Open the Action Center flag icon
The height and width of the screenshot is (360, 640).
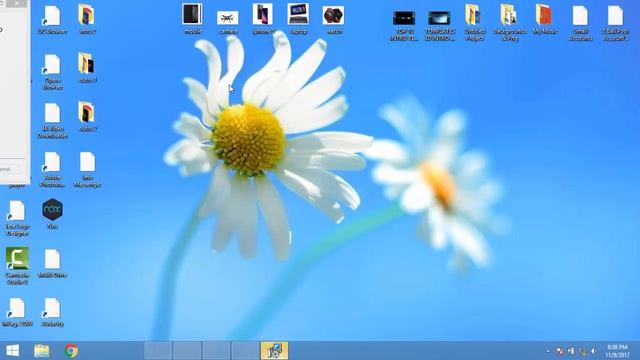[x=560, y=351]
